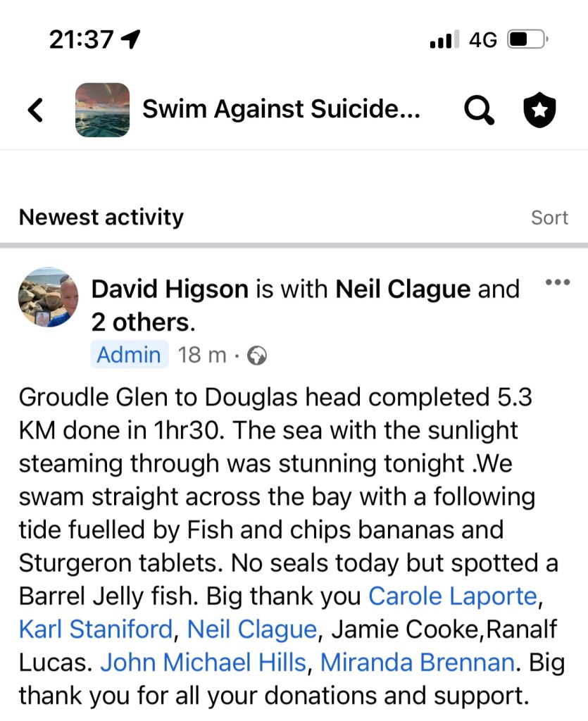Tap the public globe audience icon
This screenshot has width=588, height=721.
pyautogui.click(x=258, y=356)
